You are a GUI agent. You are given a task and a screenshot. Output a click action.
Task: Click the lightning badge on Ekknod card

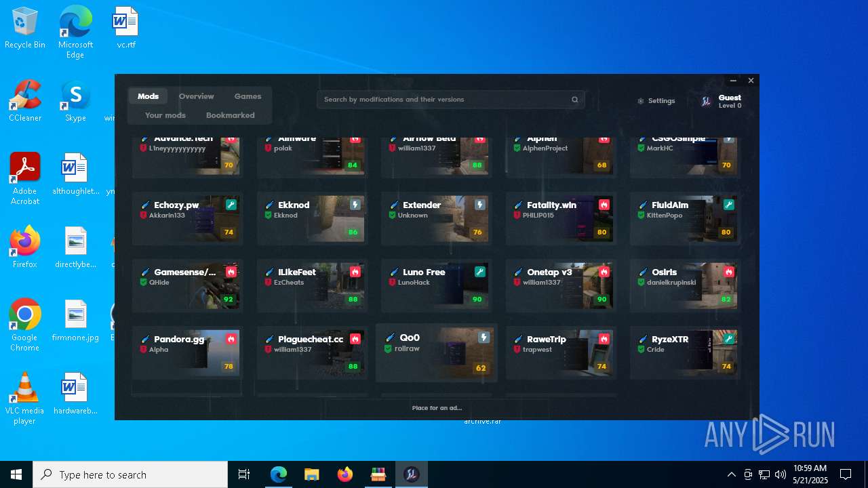pos(355,205)
